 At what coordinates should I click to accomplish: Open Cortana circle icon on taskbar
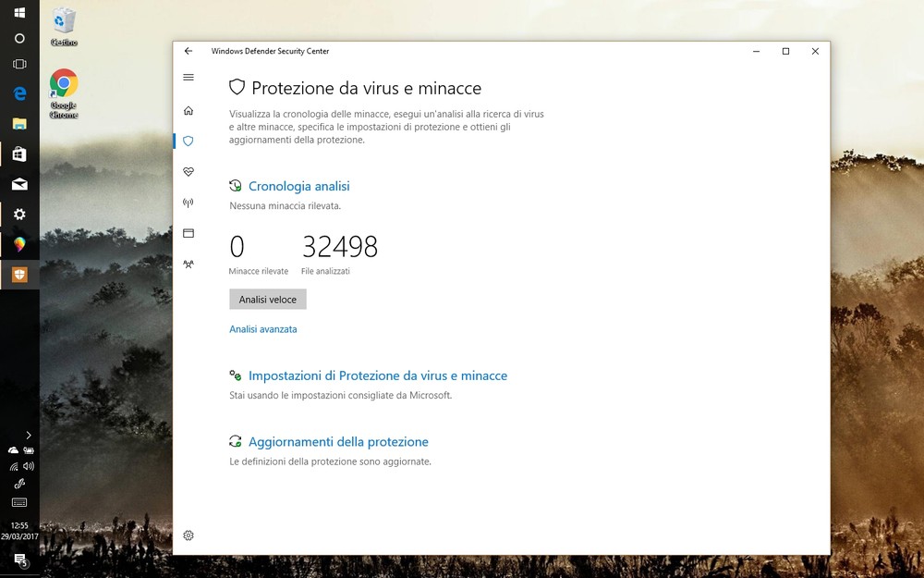tap(19, 38)
